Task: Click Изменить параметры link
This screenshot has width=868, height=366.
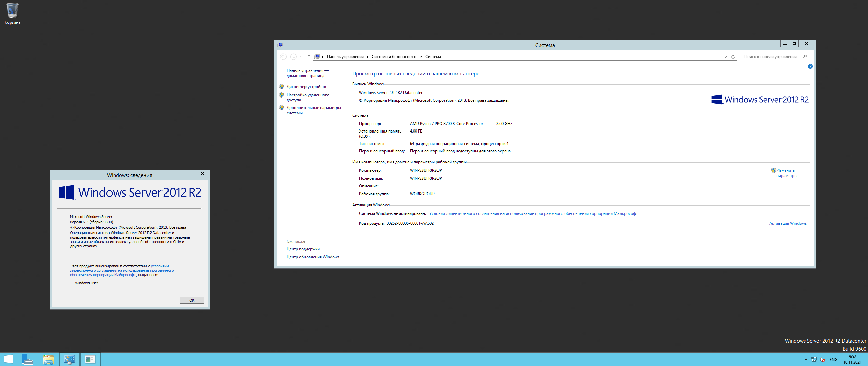Action: [787, 173]
